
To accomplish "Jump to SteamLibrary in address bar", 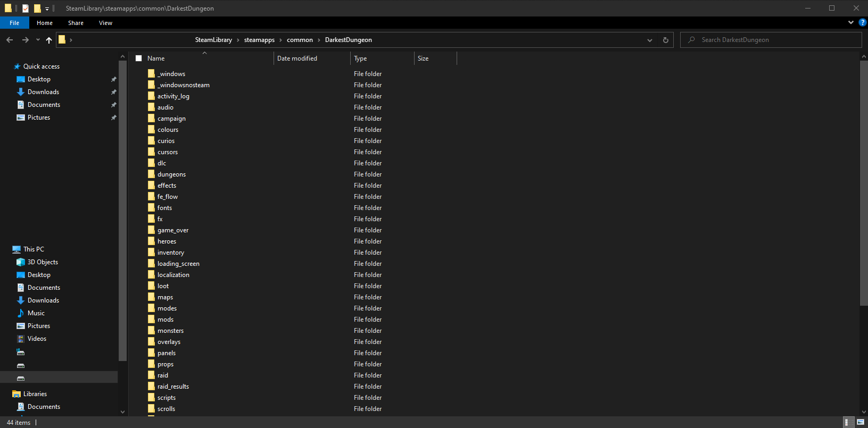I will coord(213,40).
